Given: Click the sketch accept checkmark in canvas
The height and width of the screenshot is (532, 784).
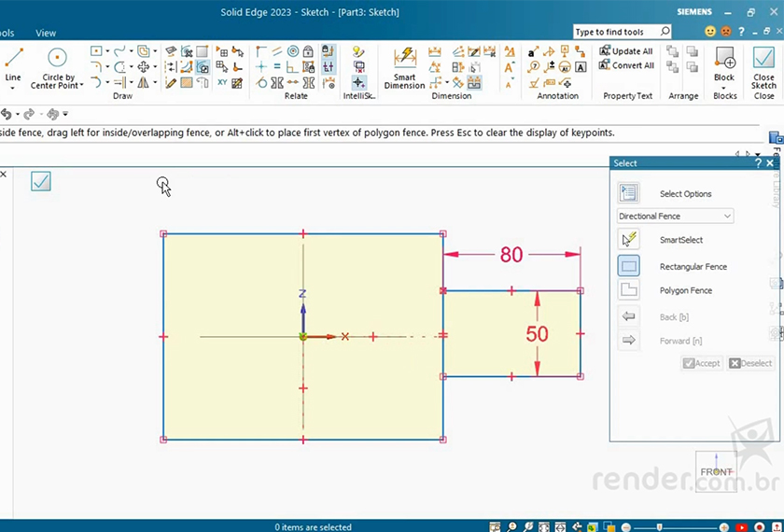Looking at the screenshot, I should [40, 181].
